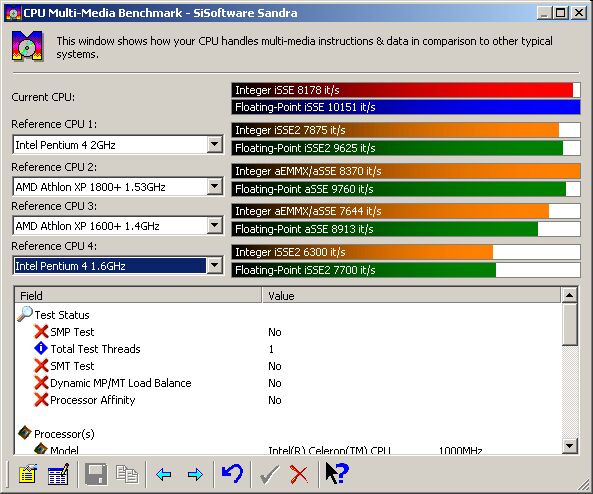Select the SMP Test row label
Screen dimensions: 593x494
coord(72,332)
